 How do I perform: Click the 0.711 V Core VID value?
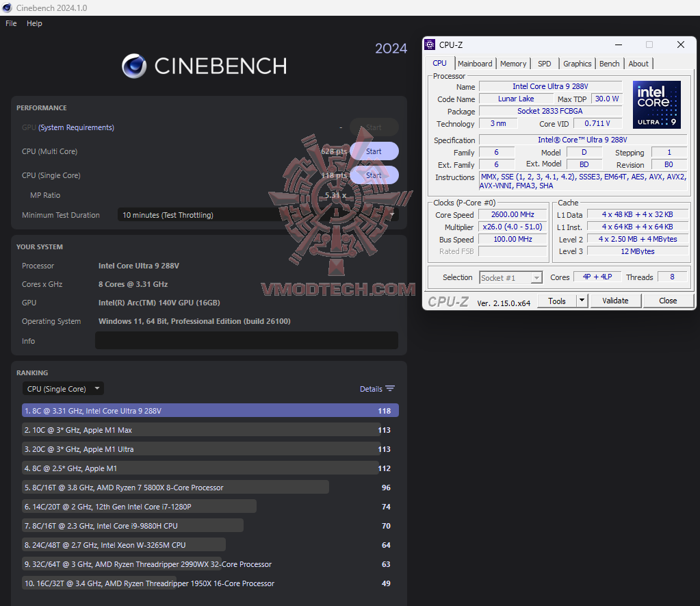pyautogui.click(x=597, y=123)
